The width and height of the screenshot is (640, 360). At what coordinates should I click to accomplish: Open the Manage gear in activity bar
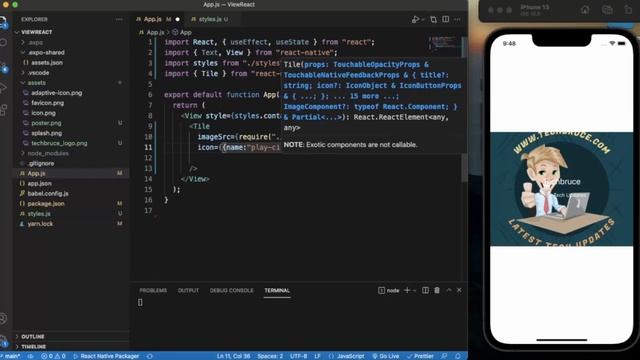[x=3, y=340]
